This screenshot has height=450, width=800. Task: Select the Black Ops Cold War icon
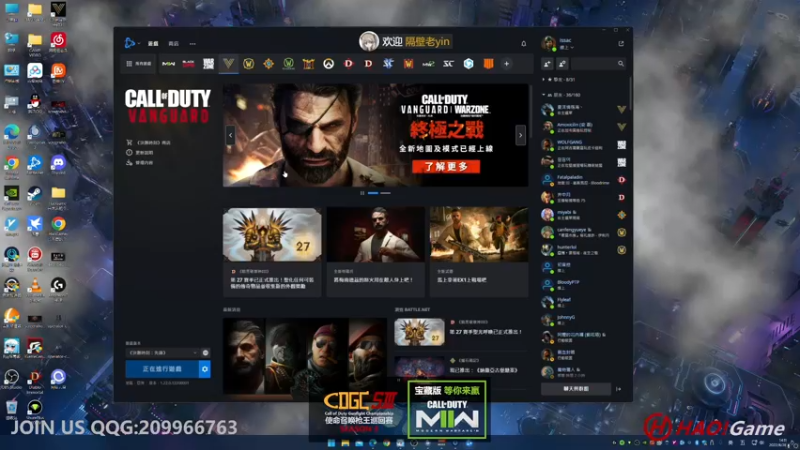pos(188,64)
